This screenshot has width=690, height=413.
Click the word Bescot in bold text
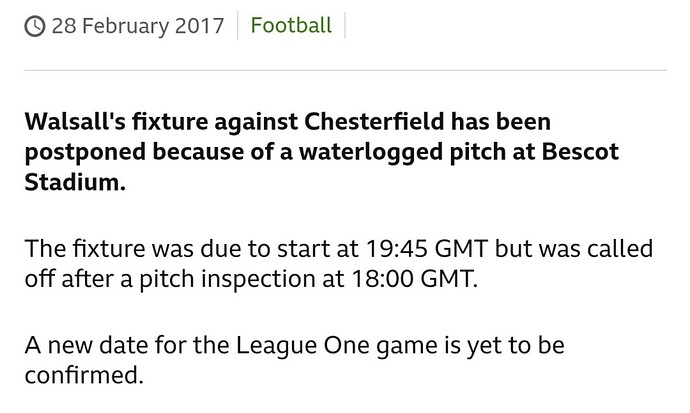(580, 152)
